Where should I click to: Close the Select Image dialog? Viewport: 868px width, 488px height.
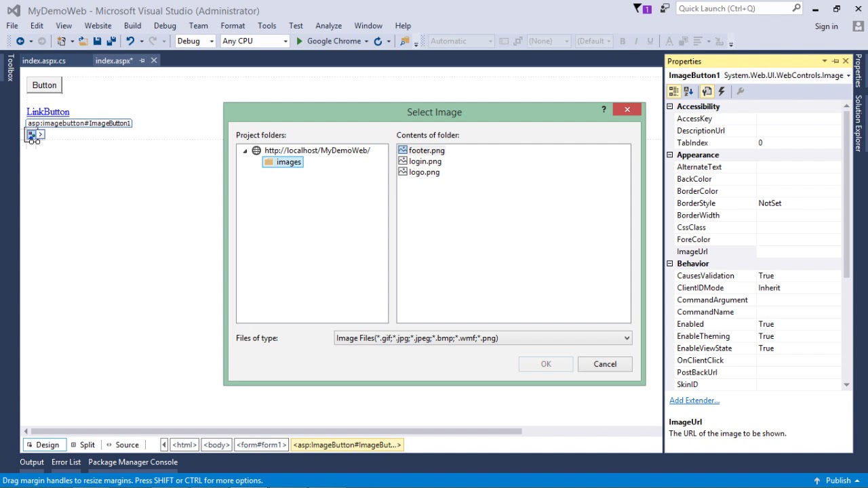[627, 109]
